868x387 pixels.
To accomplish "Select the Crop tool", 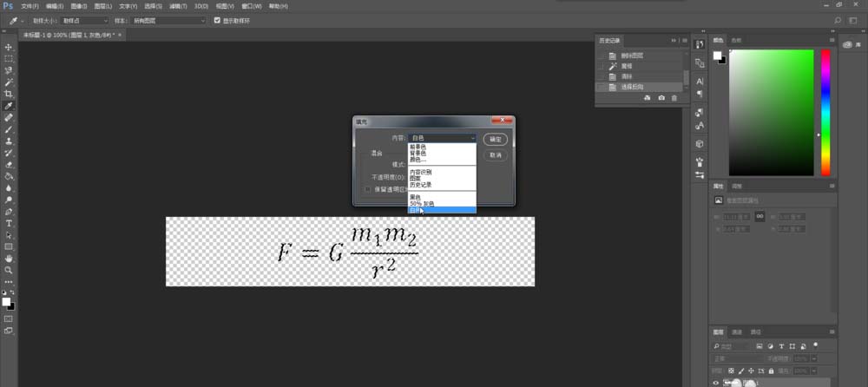I will (9, 94).
